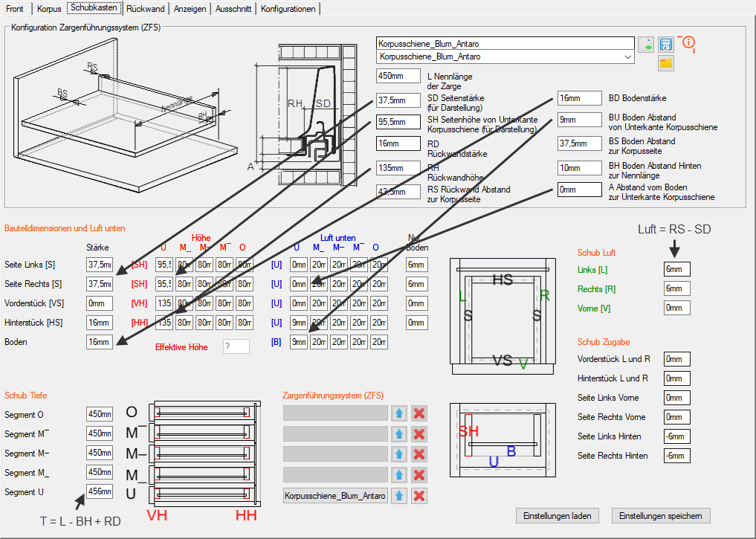
Task: Click Seite Links Vorne Zugabe field
Action: coord(677,398)
